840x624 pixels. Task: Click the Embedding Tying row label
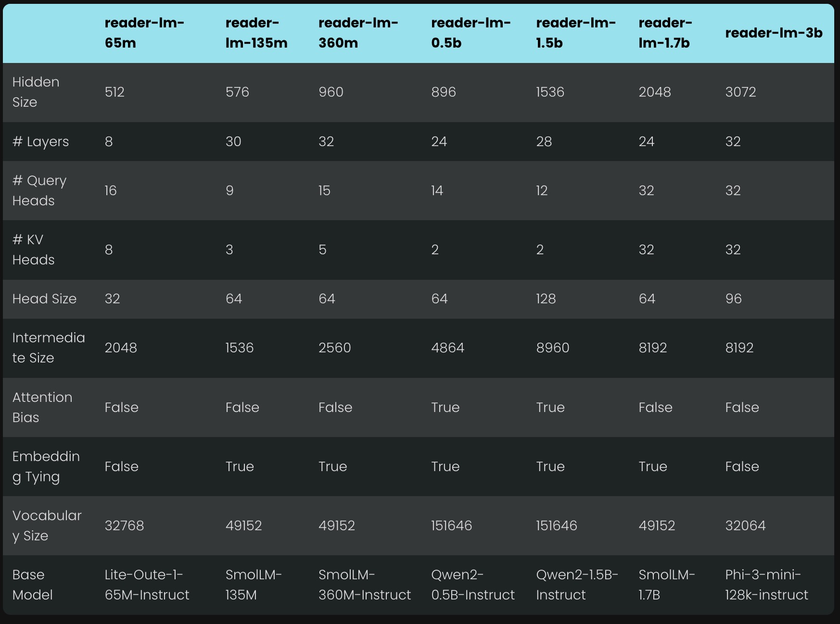point(46,466)
